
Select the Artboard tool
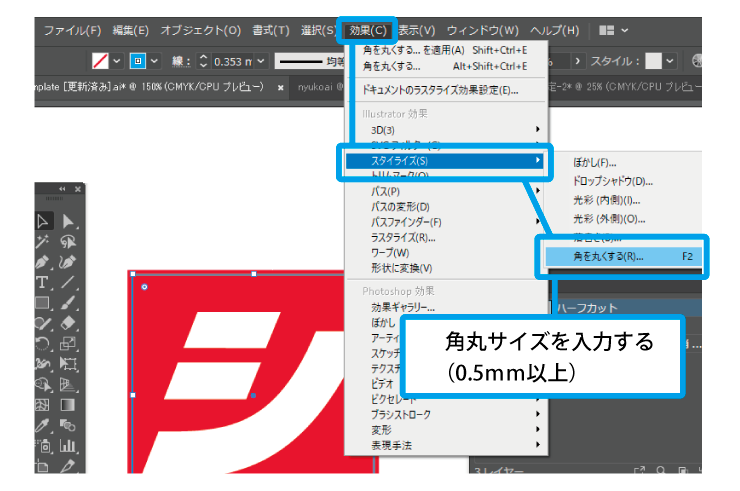[x=43, y=466]
